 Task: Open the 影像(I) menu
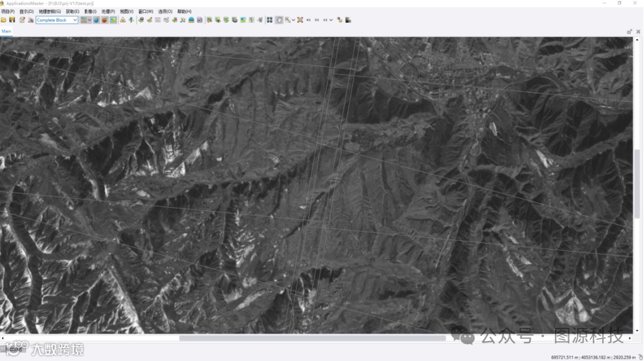pyautogui.click(x=90, y=11)
